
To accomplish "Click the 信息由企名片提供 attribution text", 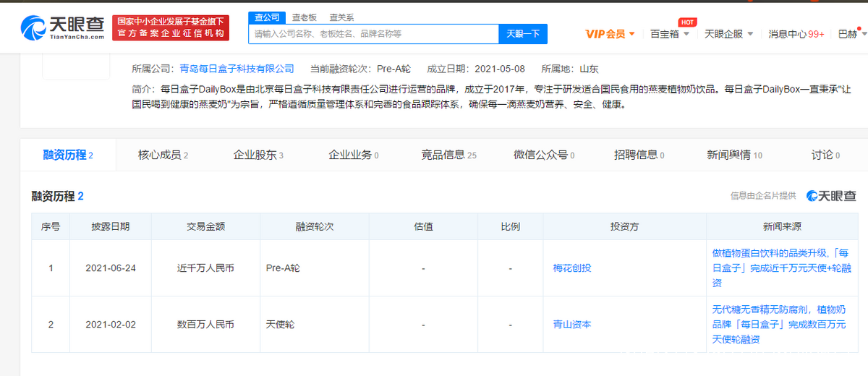I will [763, 196].
